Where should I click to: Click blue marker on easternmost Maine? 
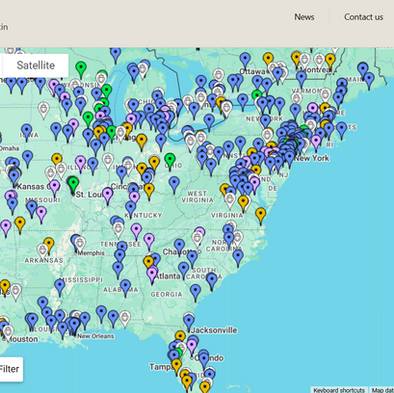point(369,81)
